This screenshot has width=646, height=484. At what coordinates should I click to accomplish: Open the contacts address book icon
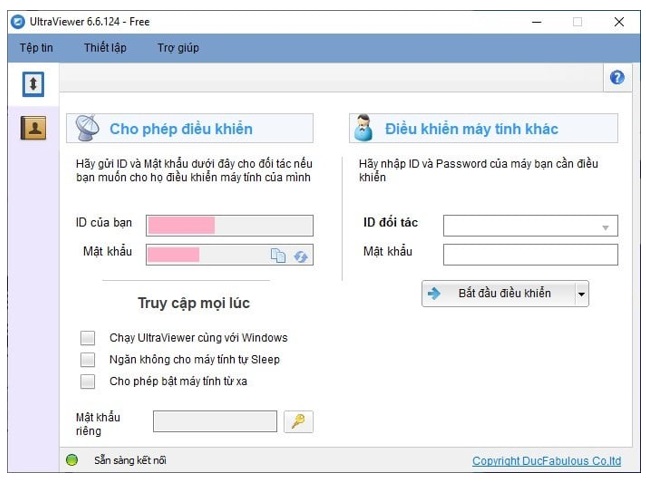[33, 127]
